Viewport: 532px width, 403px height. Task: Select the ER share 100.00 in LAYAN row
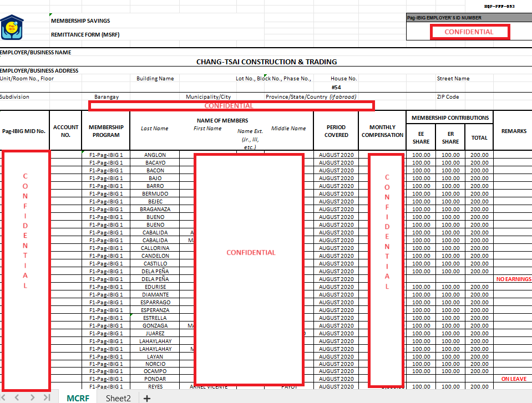click(450, 356)
